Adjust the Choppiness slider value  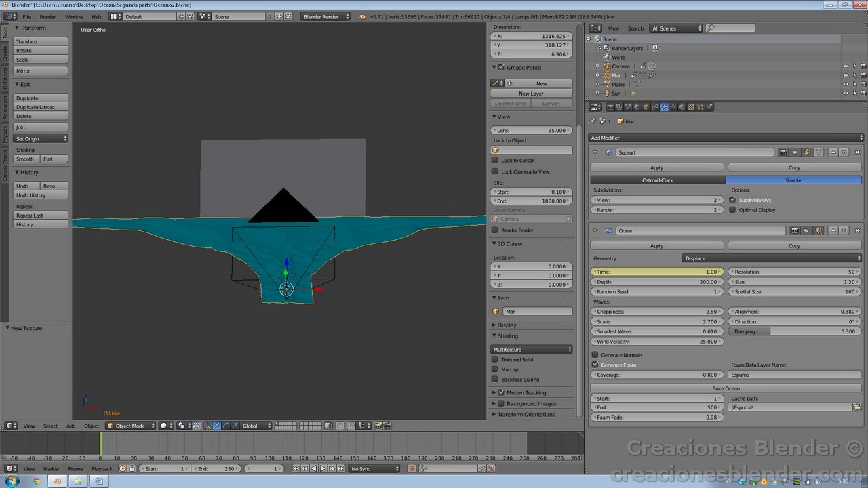click(656, 311)
